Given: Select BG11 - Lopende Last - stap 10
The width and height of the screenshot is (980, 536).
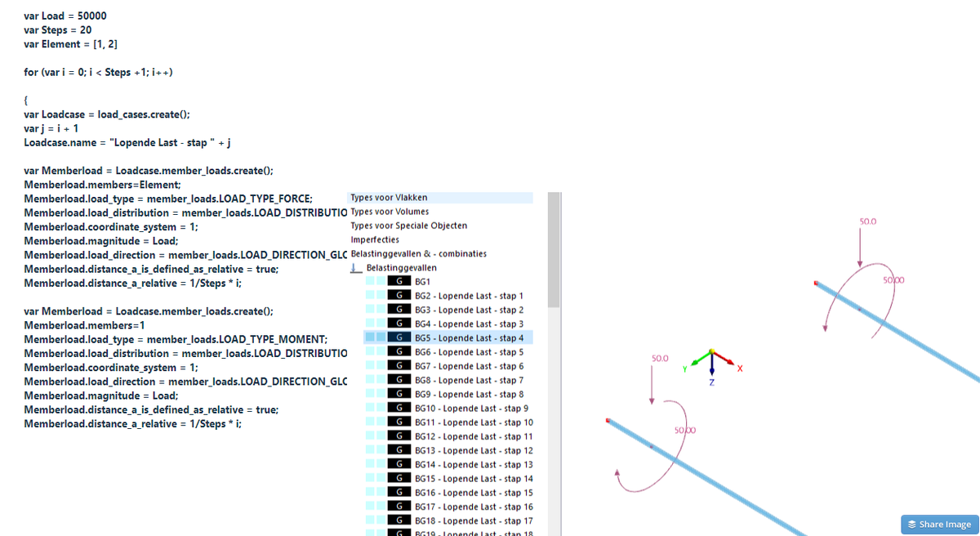Looking at the screenshot, I should [474, 422].
